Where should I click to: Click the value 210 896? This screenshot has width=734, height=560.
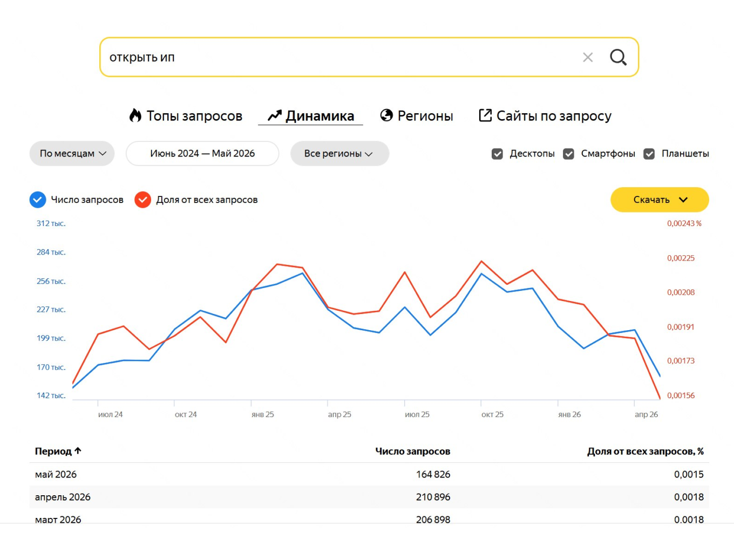[x=433, y=497]
